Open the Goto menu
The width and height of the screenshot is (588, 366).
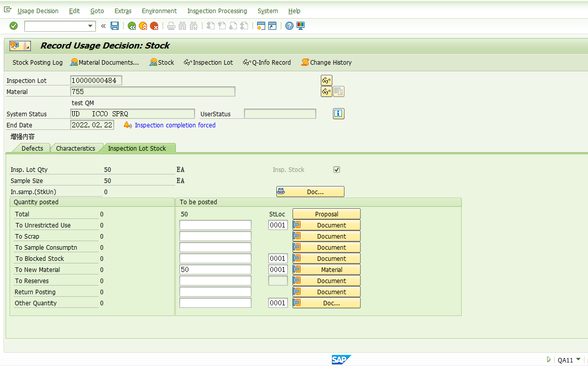pos(97,11)
